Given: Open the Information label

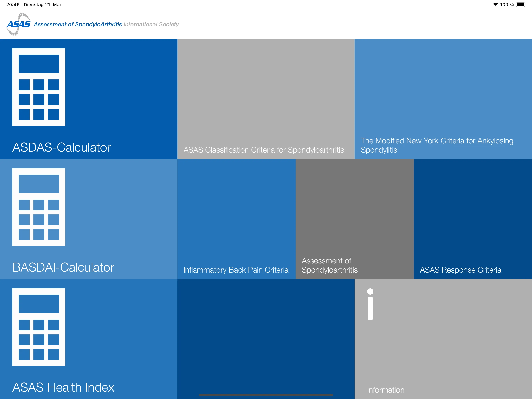Looking at the screenshot, I should point(386,390).
